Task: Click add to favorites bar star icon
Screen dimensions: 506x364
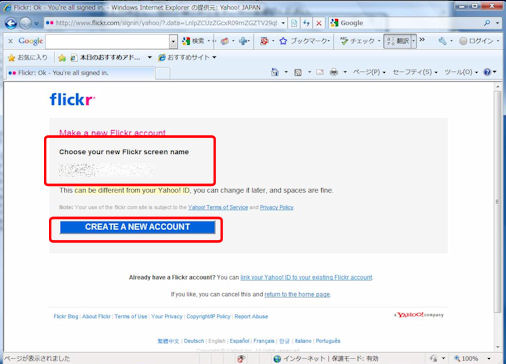Action: click(x=62, y=58)
